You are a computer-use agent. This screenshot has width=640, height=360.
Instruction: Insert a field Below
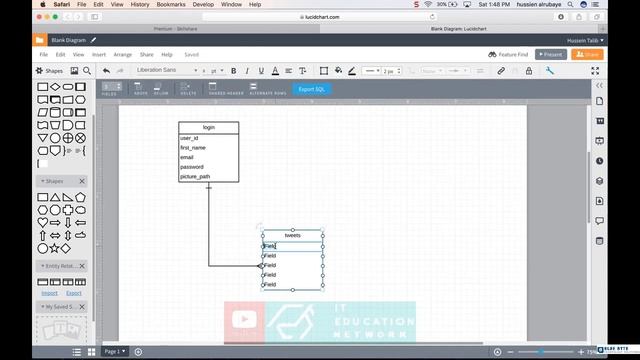pos(160,89)
